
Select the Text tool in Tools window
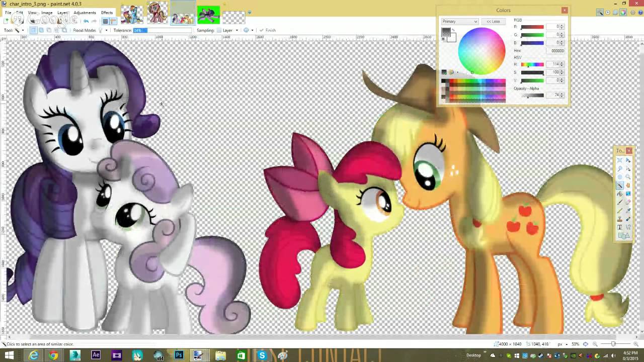[x=620, y=227]
